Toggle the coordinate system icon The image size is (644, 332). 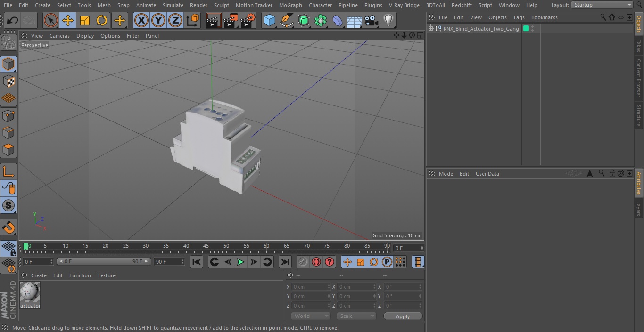pos(193,20)
